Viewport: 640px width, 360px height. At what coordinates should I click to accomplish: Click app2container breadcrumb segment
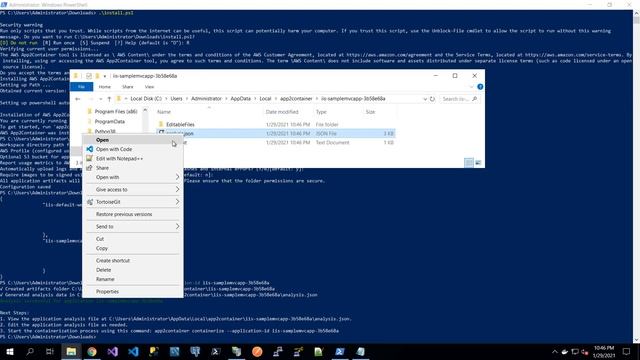click(x=296, y=99)
